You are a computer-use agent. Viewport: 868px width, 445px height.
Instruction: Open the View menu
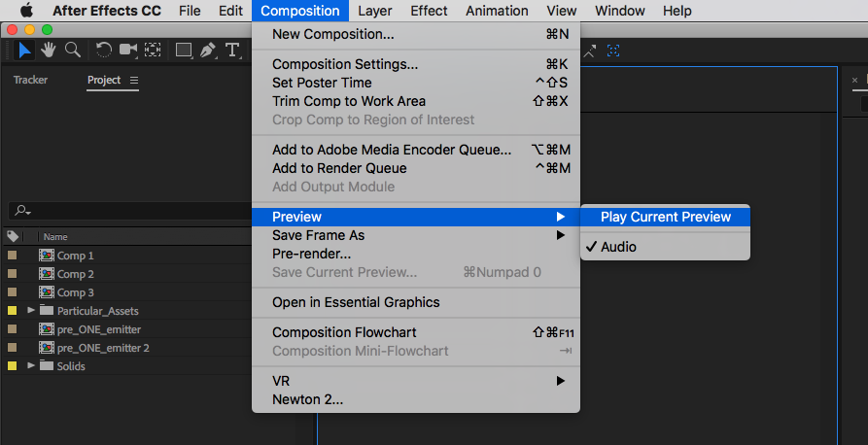(x=561, y=11)
